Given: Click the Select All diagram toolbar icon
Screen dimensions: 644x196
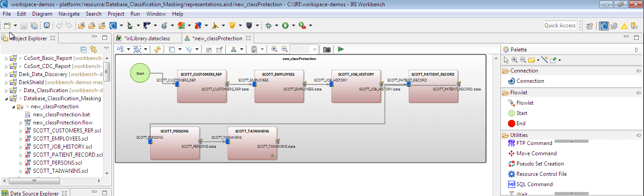Looking at the screenshot, I should 137,49.
